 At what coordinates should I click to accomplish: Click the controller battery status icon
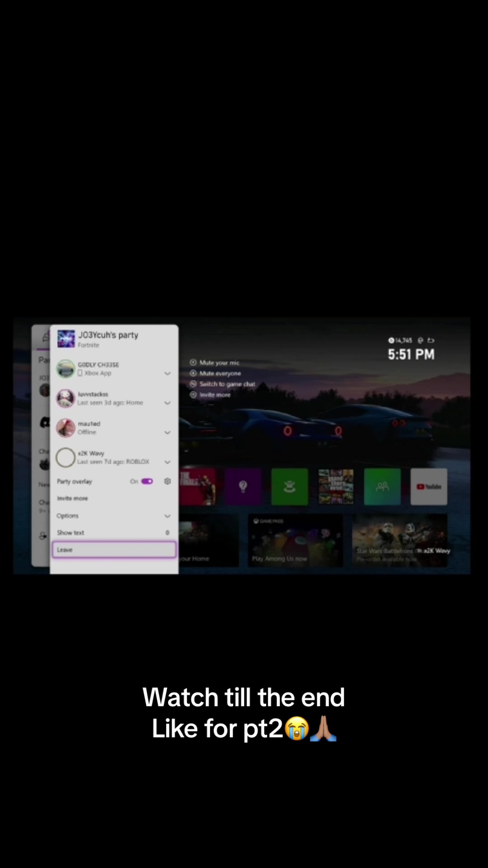coord(431,340)
